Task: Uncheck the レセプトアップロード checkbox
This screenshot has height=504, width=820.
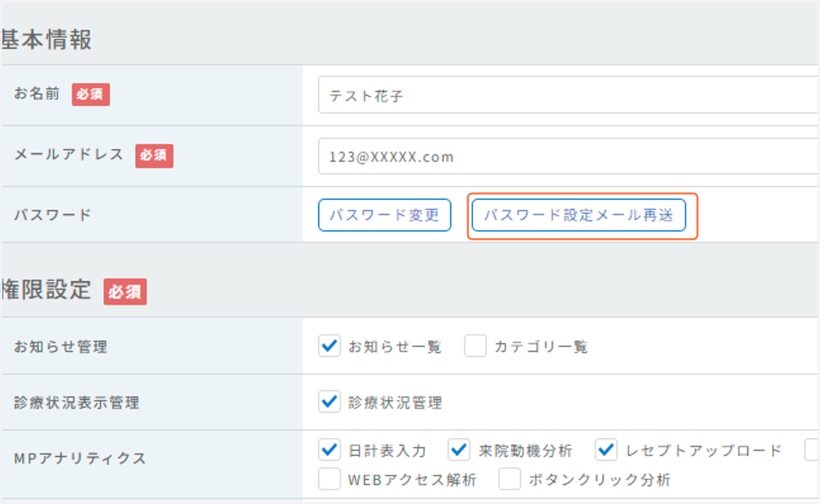Action: coord(607,450)
